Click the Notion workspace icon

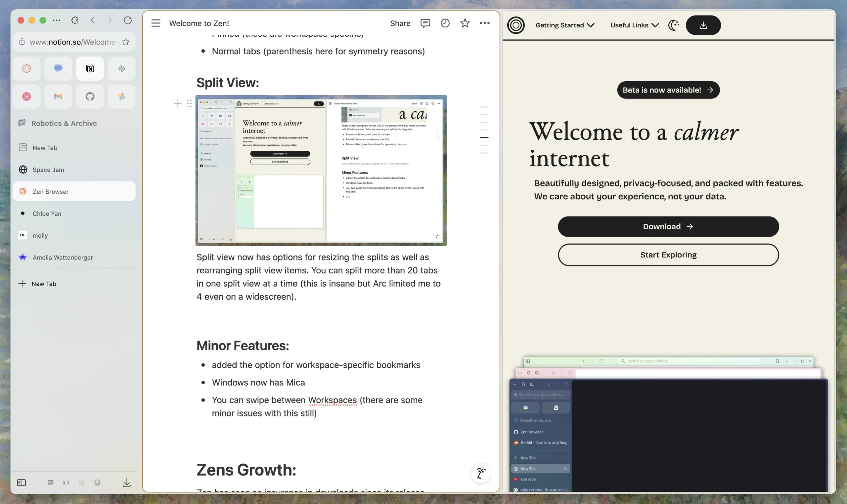tap(90, 68)
